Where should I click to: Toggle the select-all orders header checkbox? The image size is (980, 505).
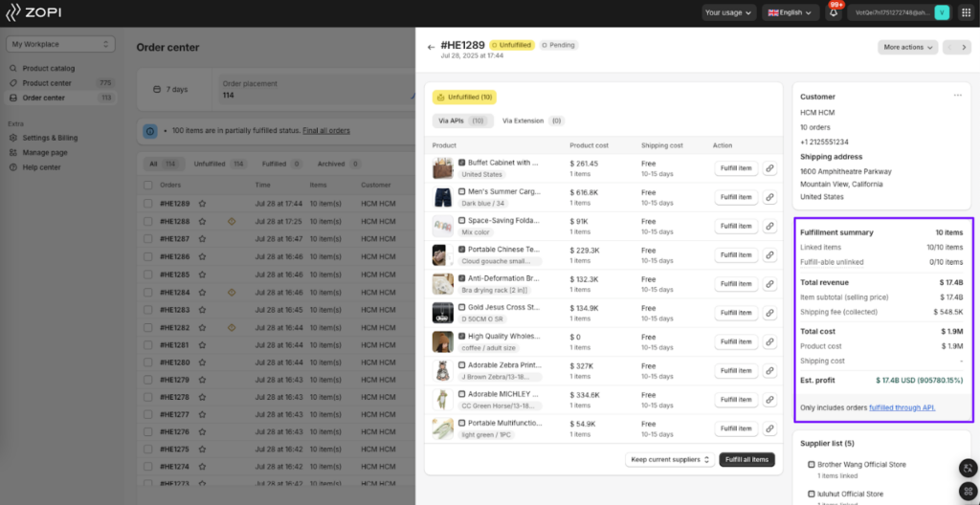pyautogui.click(x=147, y=186)
